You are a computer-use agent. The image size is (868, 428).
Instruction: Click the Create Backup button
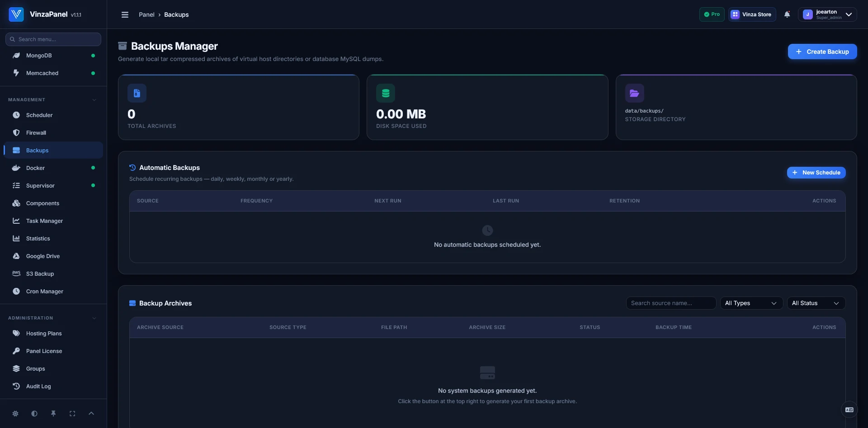(822, 52)
